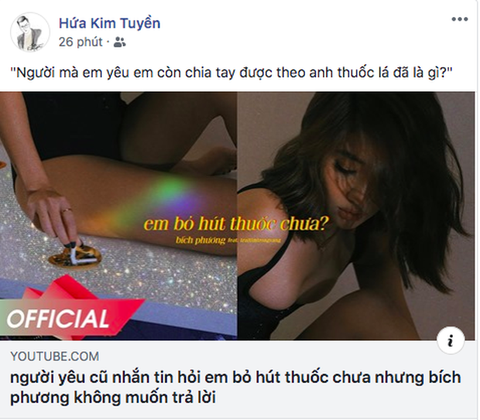Click the second line of the link title
Image resolution: width=480 pixels, height=420 pixels.
[x=113, y=398]
